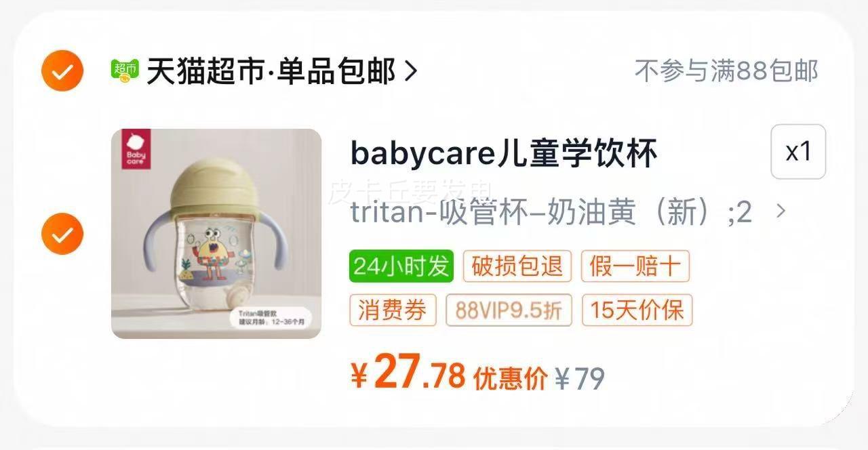Screen dimensions: 868x450
Task: Click the 不参与满88包邮 notice text
Action: (x=727, y=70)
